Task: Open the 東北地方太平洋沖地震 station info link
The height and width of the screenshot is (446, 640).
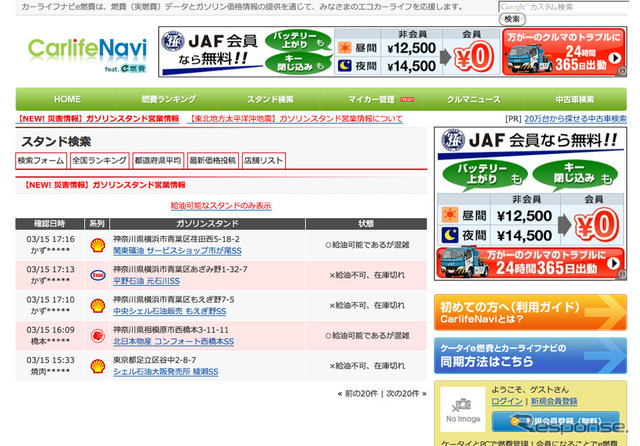Action: pos(295,119)
